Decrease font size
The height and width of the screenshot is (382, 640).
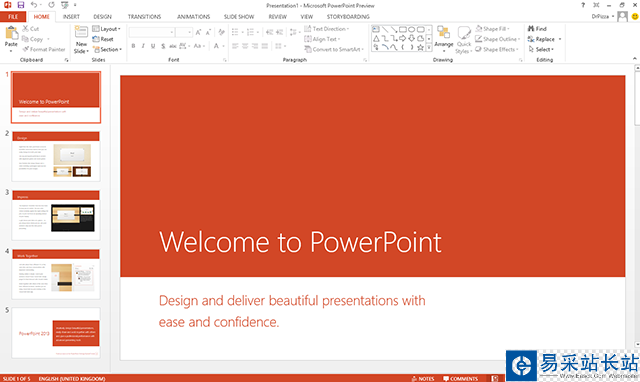[x=208, y=32]
